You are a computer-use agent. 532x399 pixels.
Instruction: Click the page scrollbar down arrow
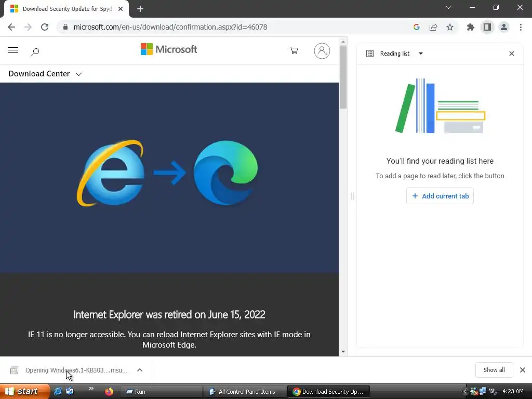343,352
